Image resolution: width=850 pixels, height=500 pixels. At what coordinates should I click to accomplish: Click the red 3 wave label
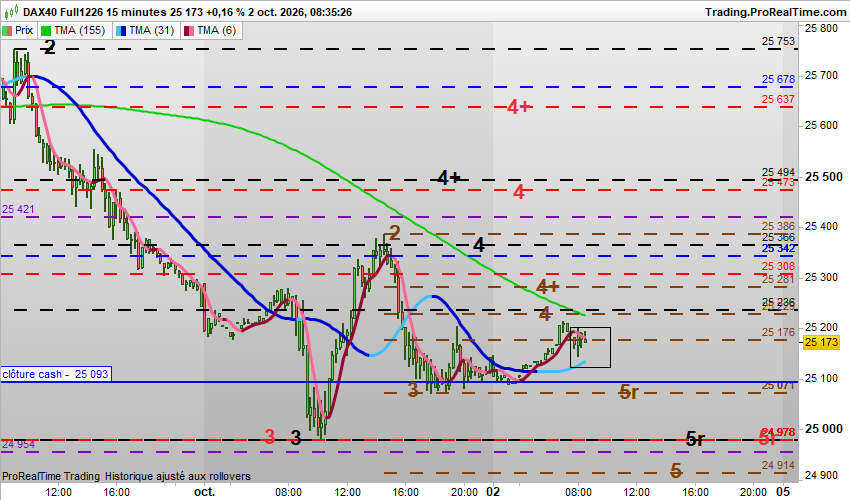pos(270,437)
